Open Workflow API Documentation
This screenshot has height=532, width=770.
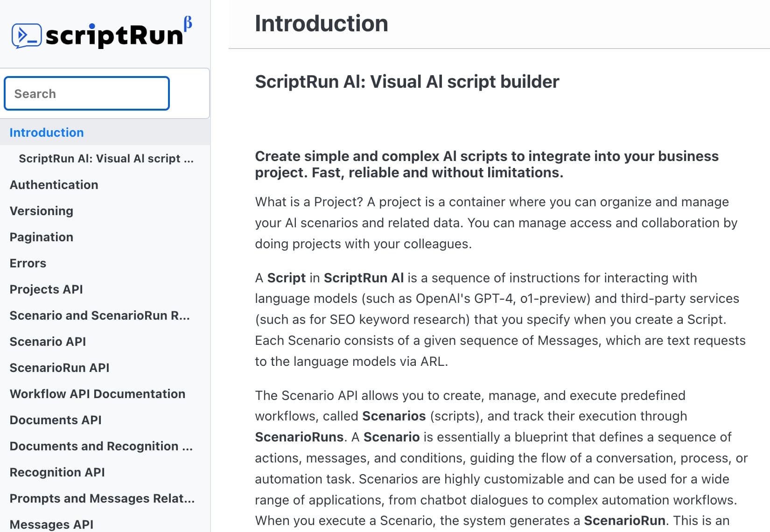tap(98, 394)
